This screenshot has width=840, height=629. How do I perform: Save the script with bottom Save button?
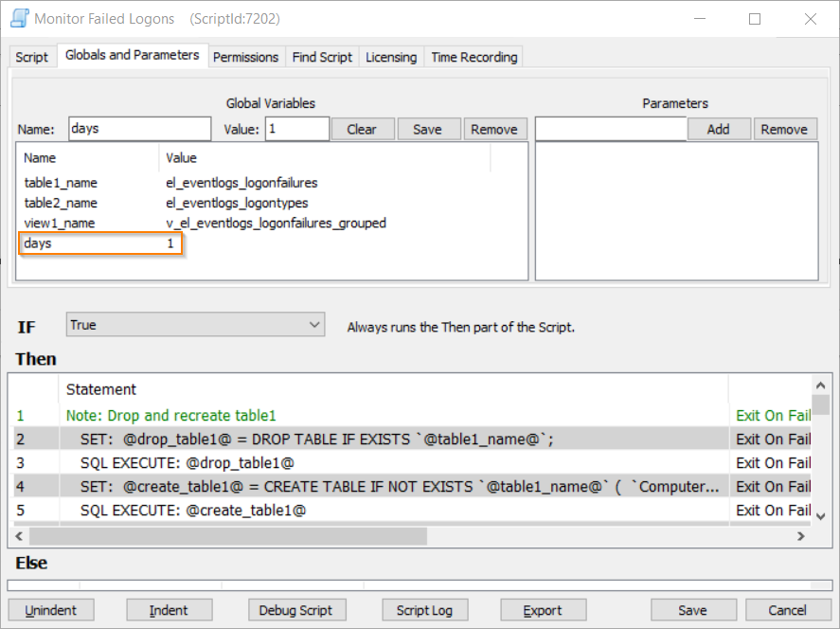[692, 610]
